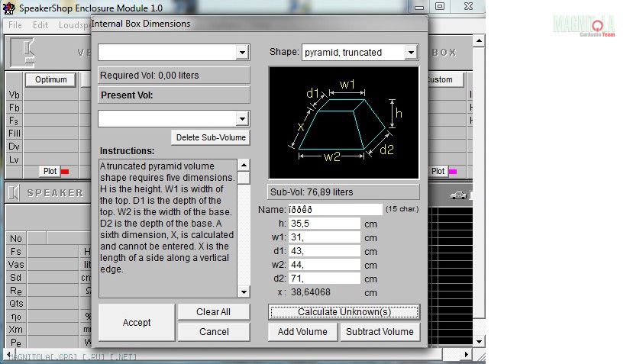The image size is (630, 364).
Task: Click the Custom button behind dialog
Action: pyautogui.click(x=445, y=79)
